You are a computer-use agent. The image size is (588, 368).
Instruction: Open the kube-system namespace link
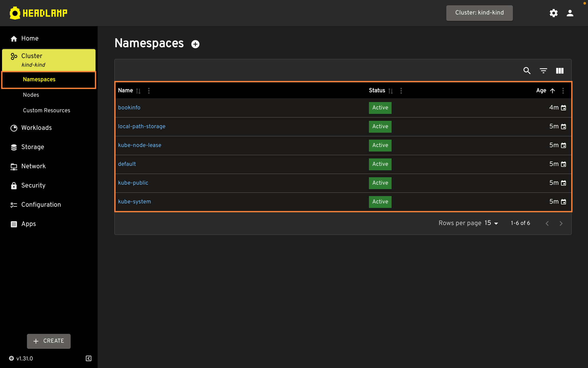point(134,202)
